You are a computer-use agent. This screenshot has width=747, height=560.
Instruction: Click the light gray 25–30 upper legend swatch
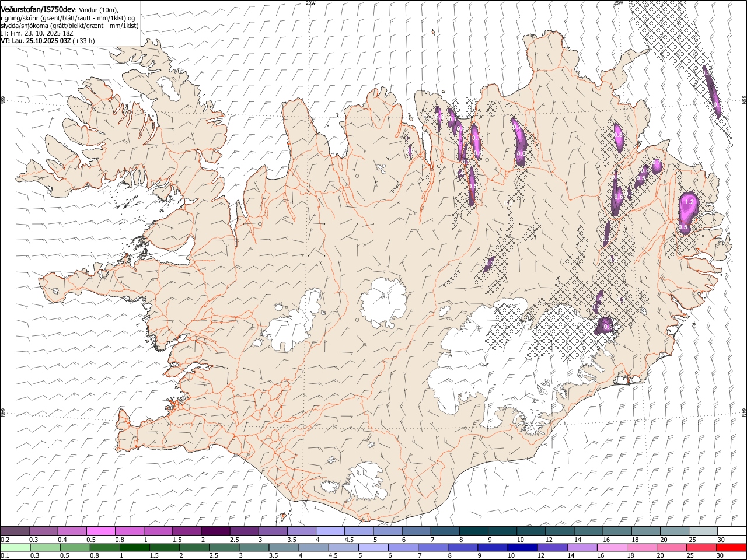click(x=703, y=531)
